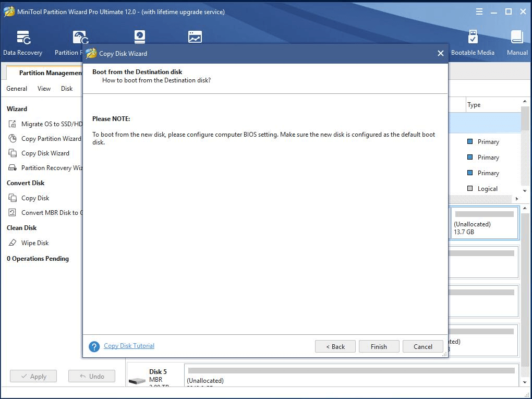
Task: Click the Partition Recovery Wizard icon
Action: pyautogui.click(x=12, y=167)
